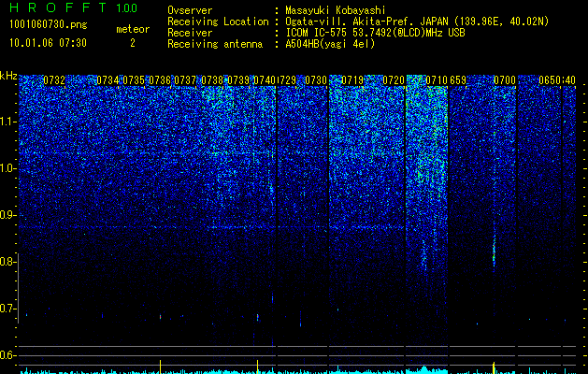This screenshot has height=374, width=588.
Task: Click the 0710 time marker
Action: 437,80
